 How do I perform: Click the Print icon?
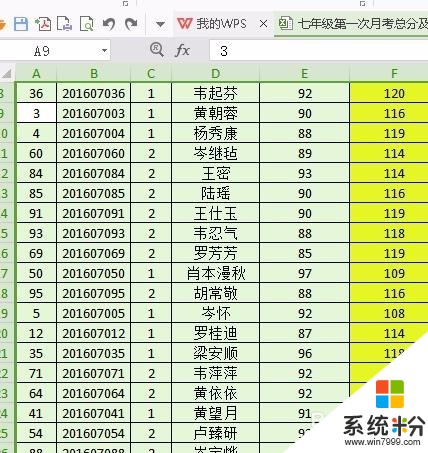click(65, 24)
